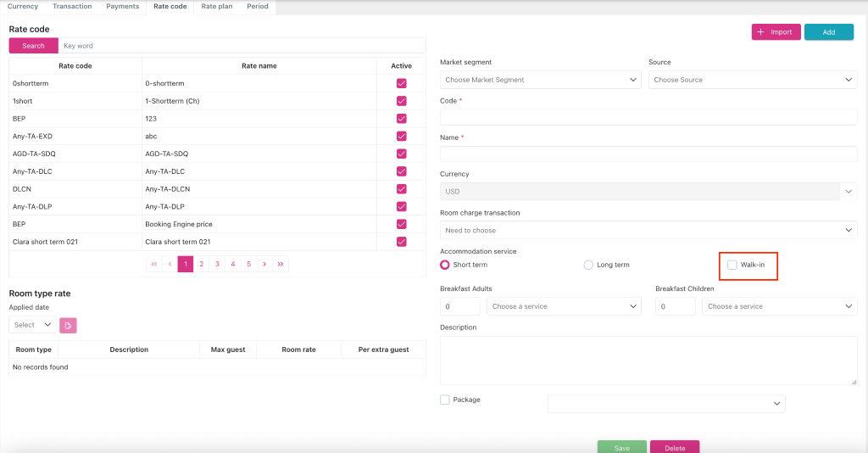Viewport: 868px width, 453px height.
Task: Click the Code input field
Action: 648,117
